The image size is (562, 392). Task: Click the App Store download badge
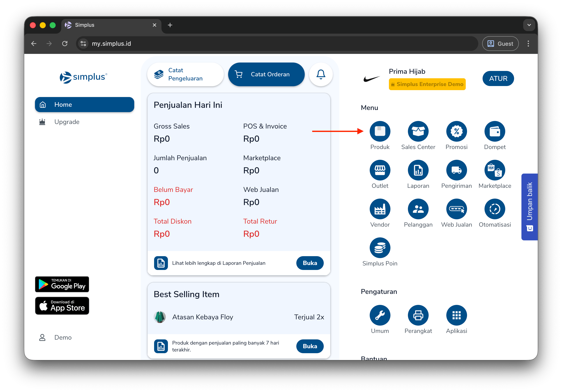coord(62,306)
